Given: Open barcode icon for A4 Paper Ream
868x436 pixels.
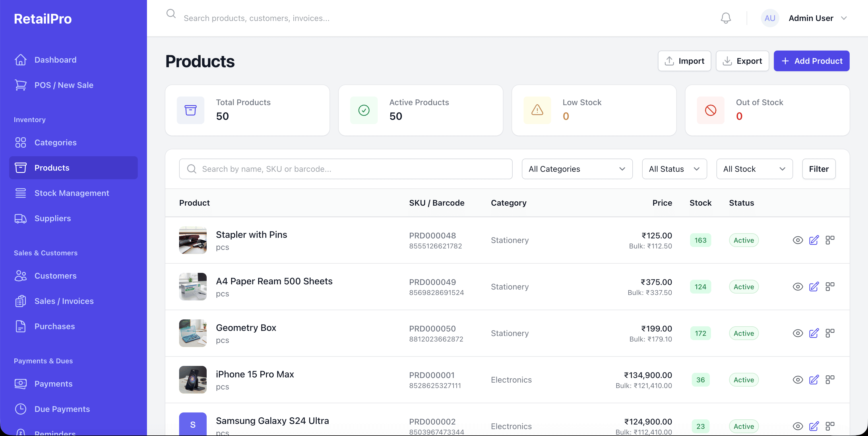Looking at the screenshot, I should pos(830,287).
